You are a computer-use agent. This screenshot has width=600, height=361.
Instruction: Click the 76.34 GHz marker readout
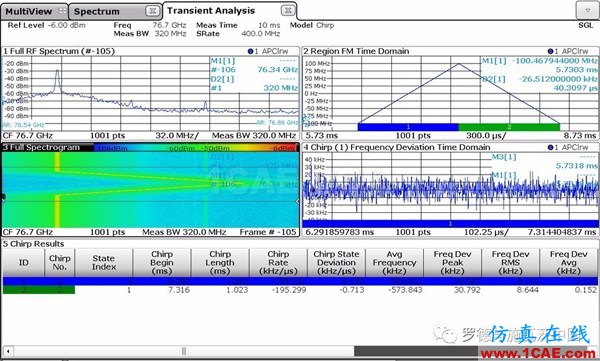(277, 70)
